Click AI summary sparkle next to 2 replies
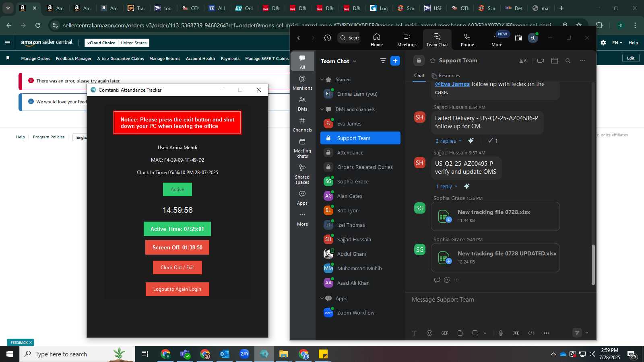The width and height of the screenshot is (644, 362). [471, 141]
